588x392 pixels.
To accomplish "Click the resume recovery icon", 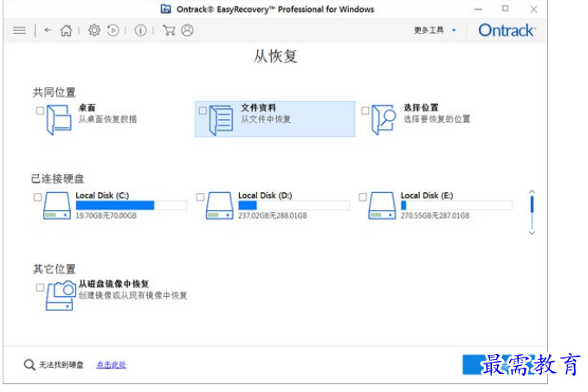I will click(113, 30).
